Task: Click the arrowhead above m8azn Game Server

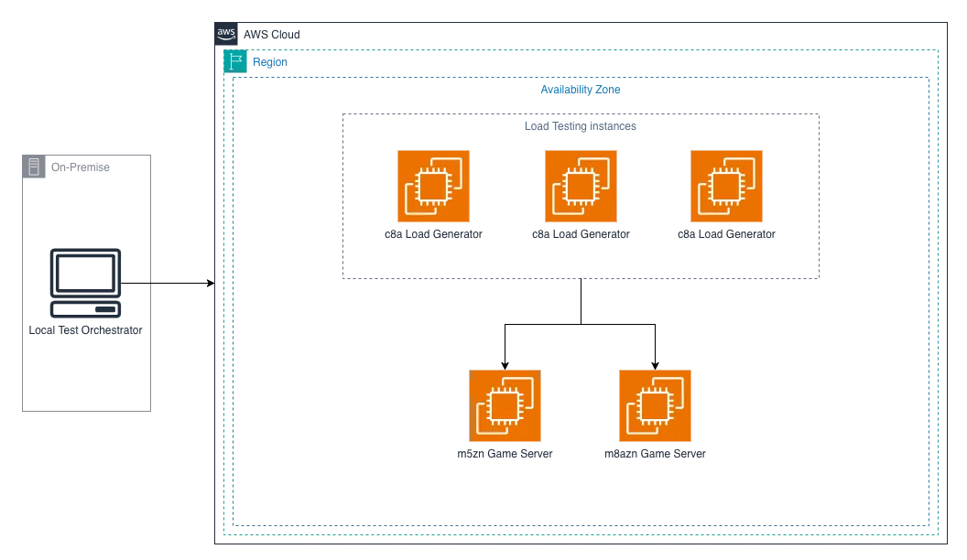Action: pyautogui.click(x=655, y=366)
